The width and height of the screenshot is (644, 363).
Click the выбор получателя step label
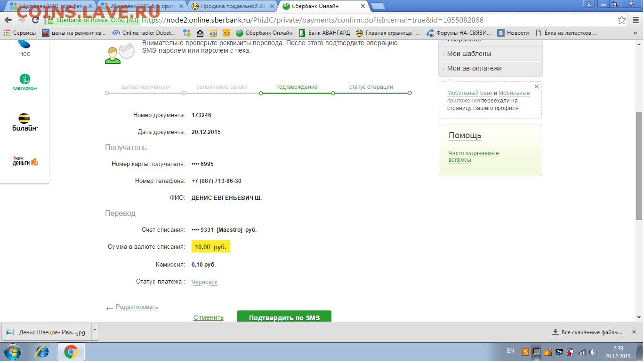(x=145, y=87)
